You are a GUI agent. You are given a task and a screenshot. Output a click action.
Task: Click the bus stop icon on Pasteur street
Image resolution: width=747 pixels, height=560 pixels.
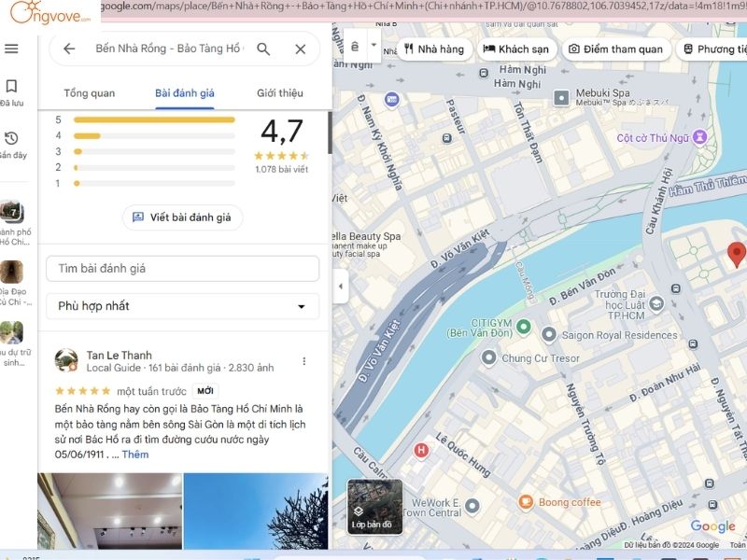tap(447, 138)
